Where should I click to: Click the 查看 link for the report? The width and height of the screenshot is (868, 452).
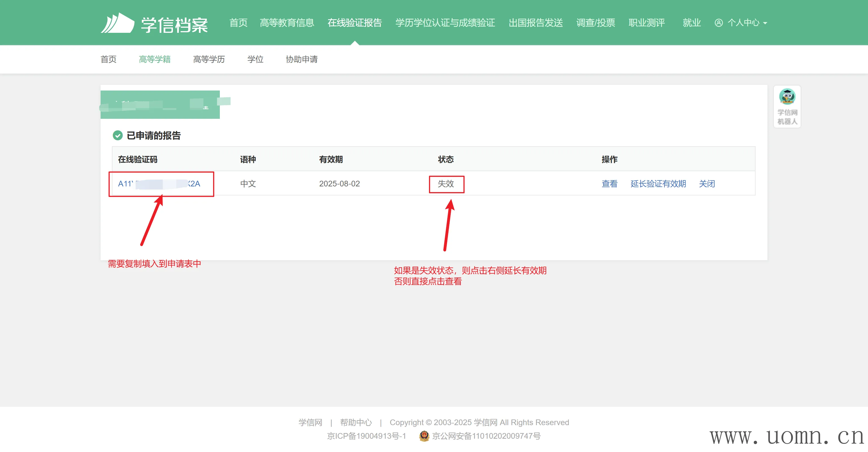pyautogui.click(x=609, y=184)
